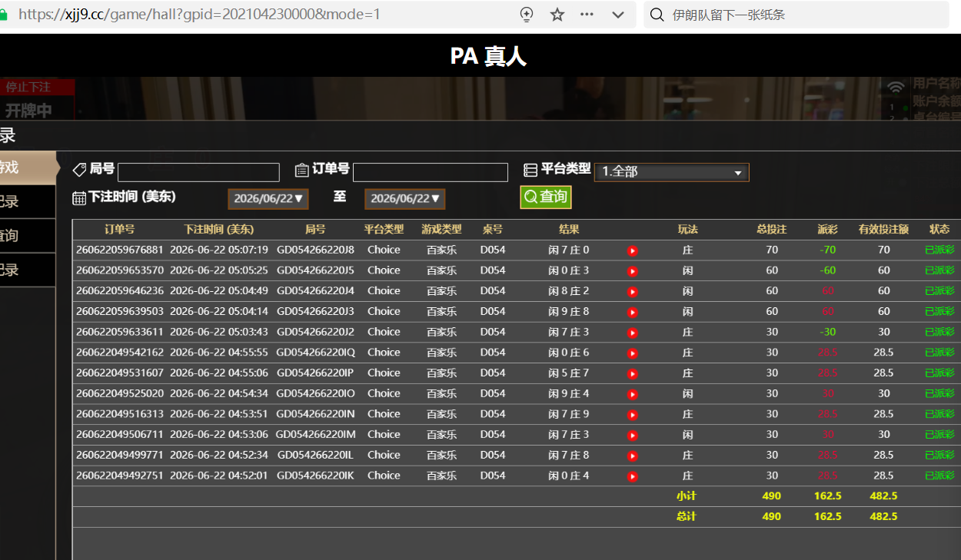This screenshot has height=560, width=961.
Task: Select the 查询 sidebar tab
Action: pyautogui.click(x=28, y=236)
